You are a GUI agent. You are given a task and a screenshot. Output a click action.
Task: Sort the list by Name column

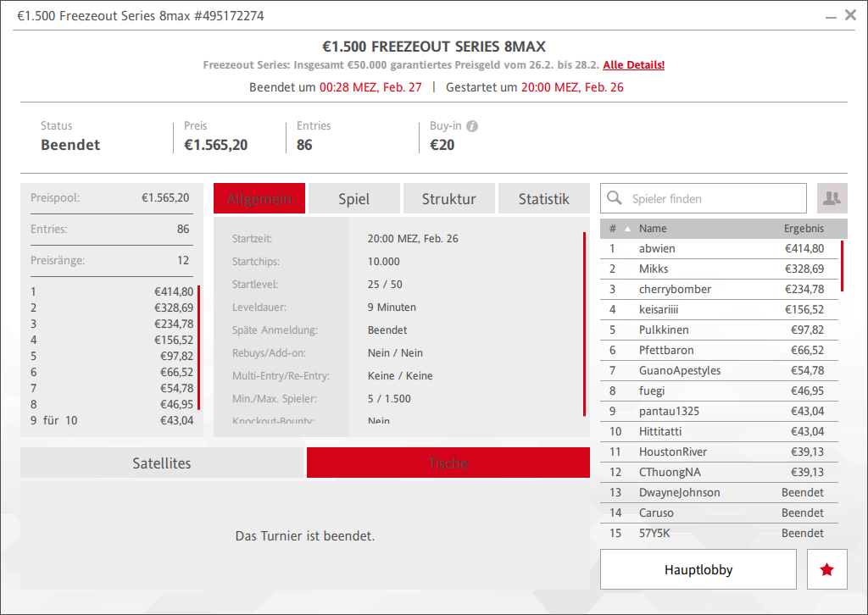pos(653,229)
